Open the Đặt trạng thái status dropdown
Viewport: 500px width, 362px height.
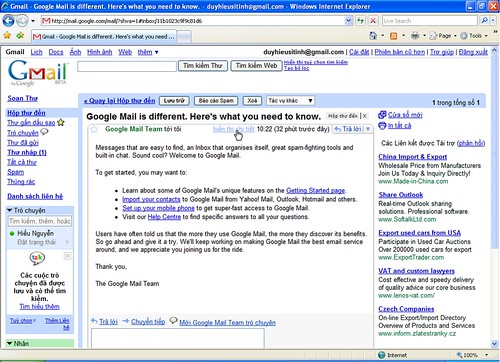click(67, 242)
